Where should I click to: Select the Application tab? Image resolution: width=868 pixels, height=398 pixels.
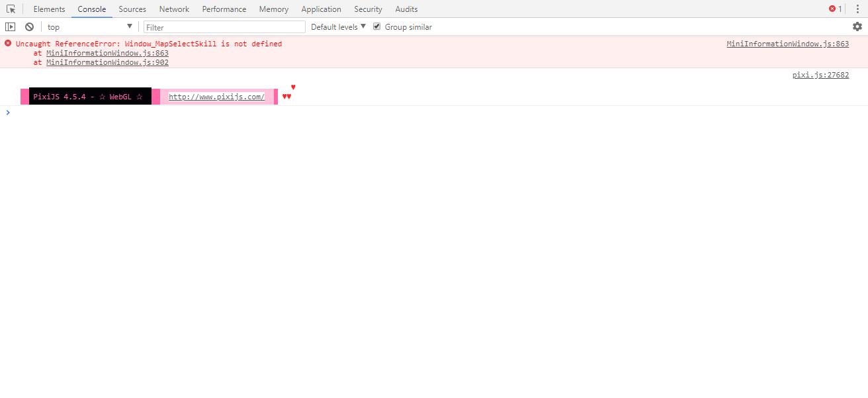[x=322, y=9]
